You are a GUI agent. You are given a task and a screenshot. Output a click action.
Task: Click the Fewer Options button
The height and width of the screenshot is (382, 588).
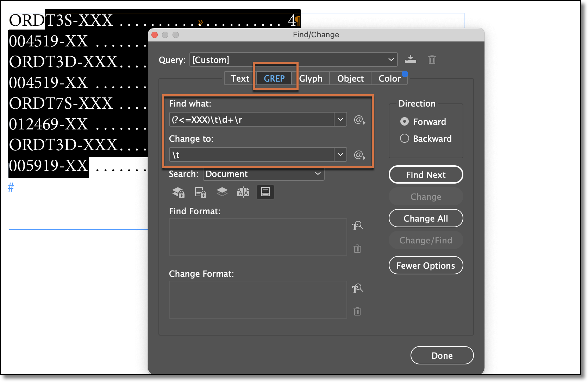[x=426, y=265]
